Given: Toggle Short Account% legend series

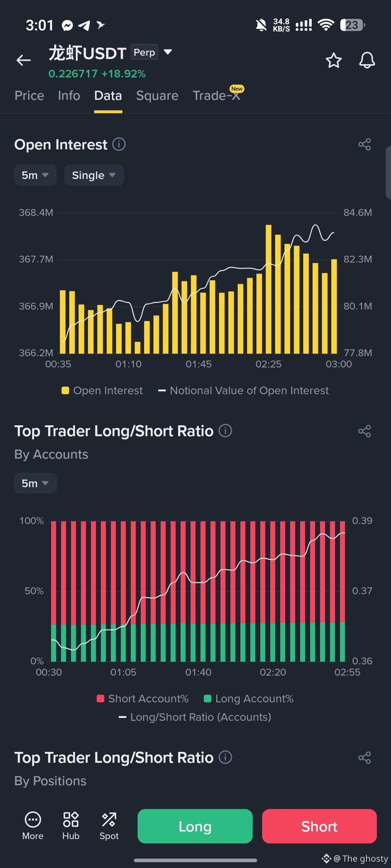Looking at the screenshot, I should (x=143, y=699).
